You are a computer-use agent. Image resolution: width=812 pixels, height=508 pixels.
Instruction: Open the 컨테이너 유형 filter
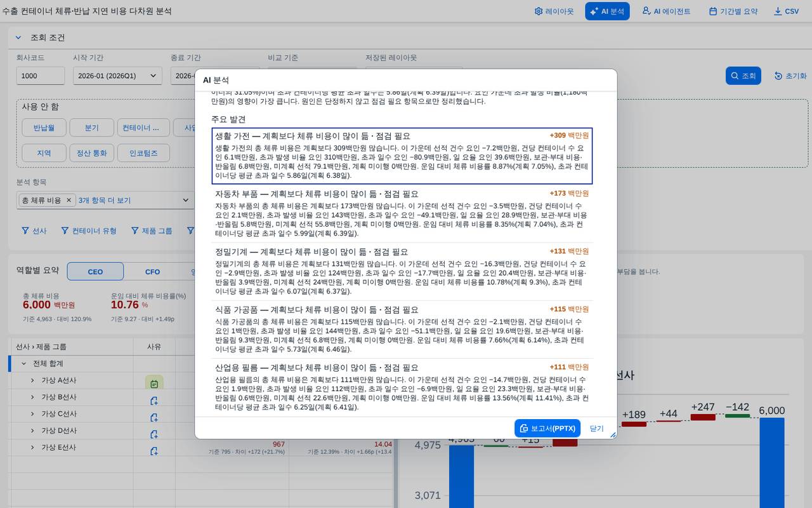(89, 231)
